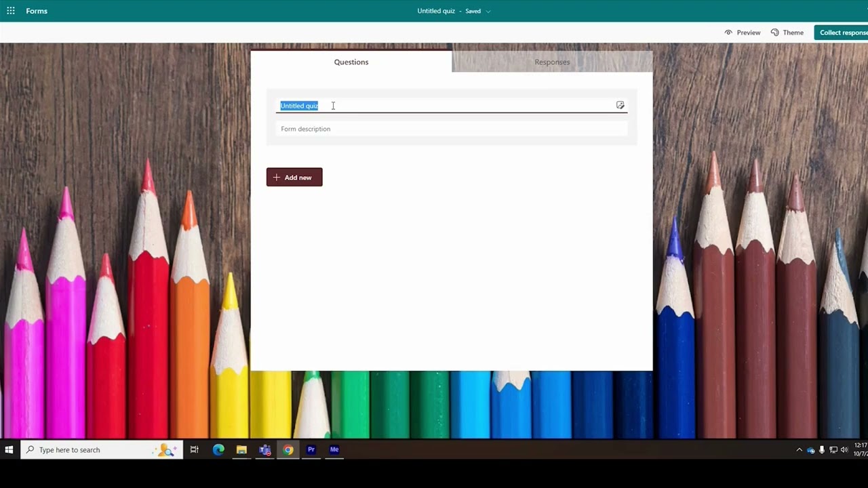Screen dimensions: 868x488
Task: Open Microsoft Teams from taskbar
Action: 265,449
